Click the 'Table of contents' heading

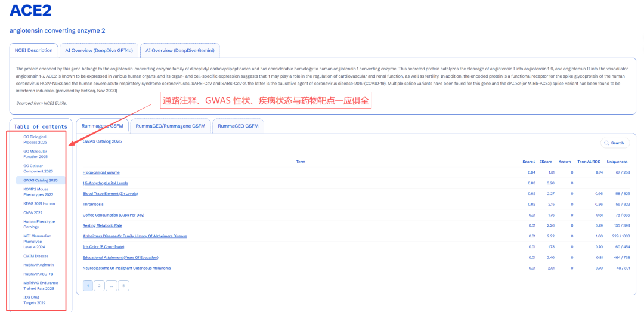pyautogui.click(x=41, y=127)
